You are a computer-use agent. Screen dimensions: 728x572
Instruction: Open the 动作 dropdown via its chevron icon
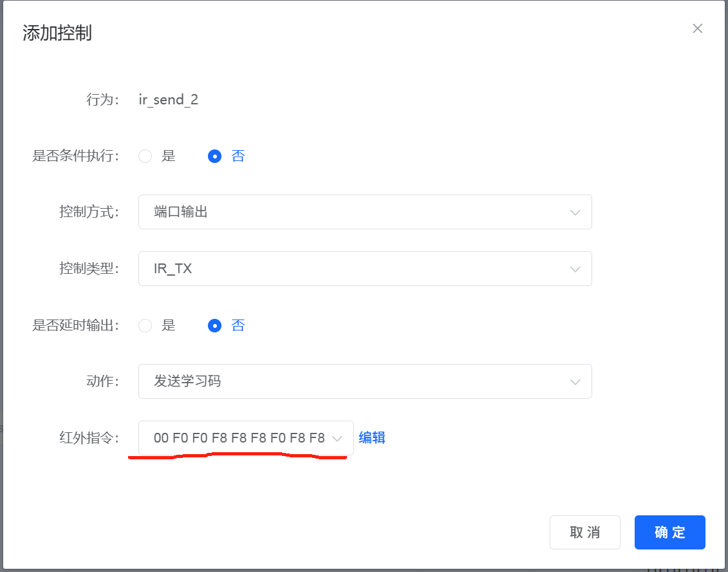pyautogui.click(x=575, y=381)
